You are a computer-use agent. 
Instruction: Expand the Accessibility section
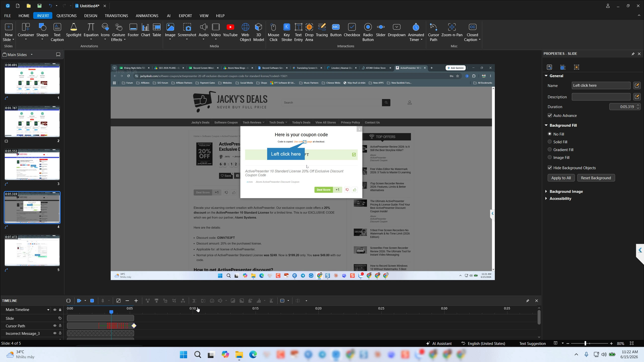point(546,198)
